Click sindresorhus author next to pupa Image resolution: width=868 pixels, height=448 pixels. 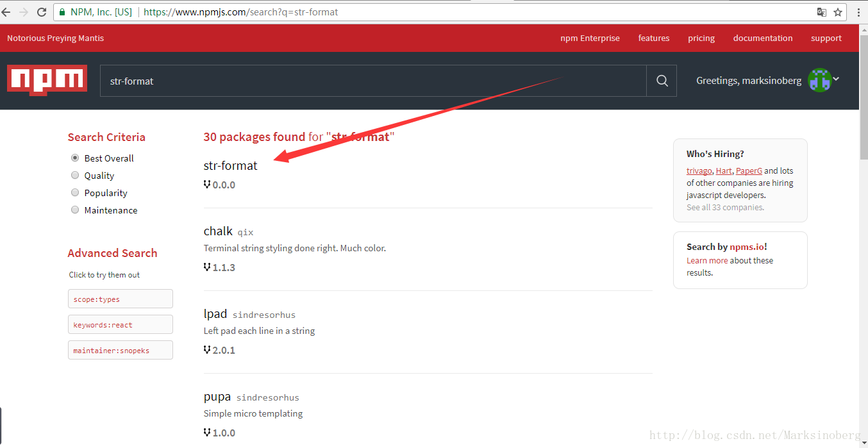[x=268, y=398]
